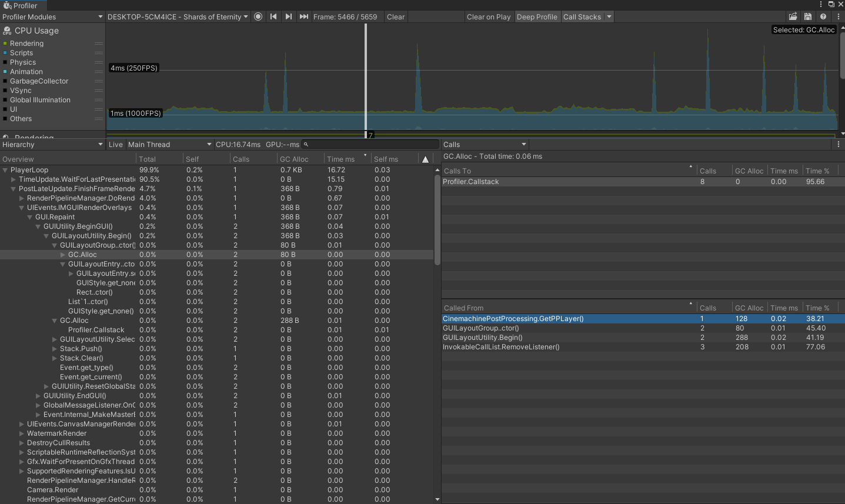
Task: Open the Profiler help
Action: pos(823,16)
